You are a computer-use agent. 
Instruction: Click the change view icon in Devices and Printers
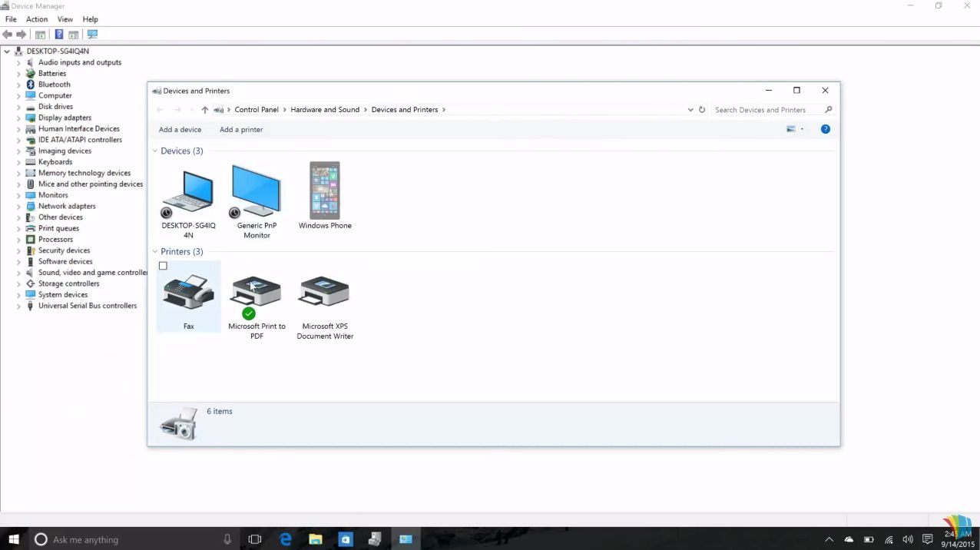(791, 129)
